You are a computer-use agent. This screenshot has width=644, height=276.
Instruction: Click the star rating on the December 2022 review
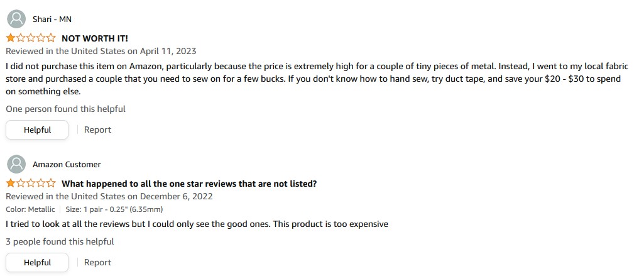(31, 183)
